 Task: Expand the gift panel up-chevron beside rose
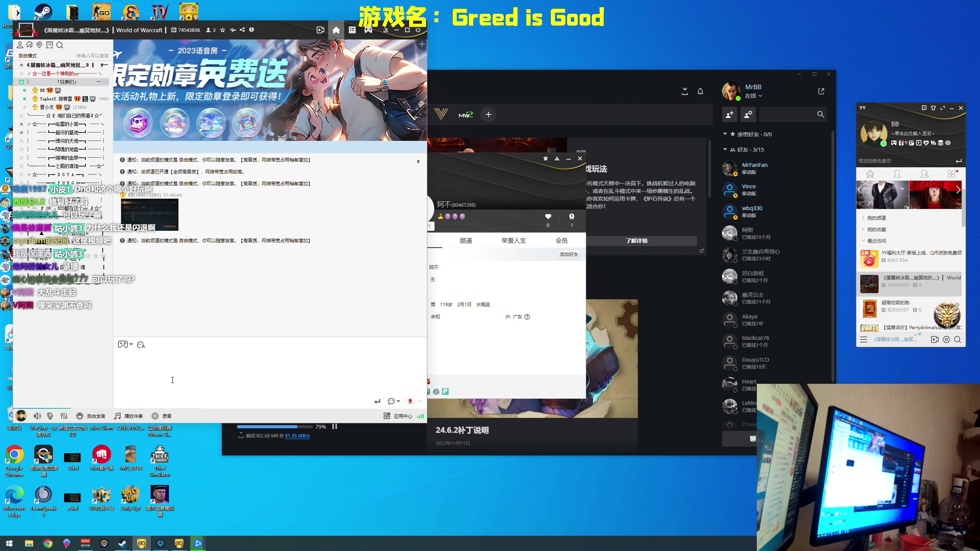point(420,401)
